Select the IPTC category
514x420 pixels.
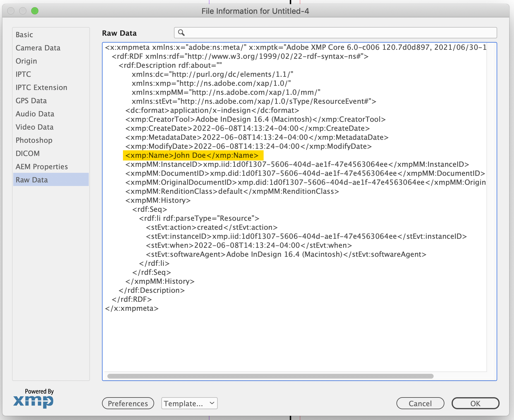(x=23, y=74)
